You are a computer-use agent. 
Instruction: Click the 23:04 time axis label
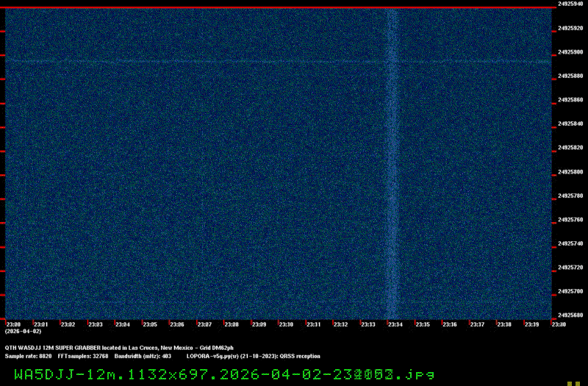coord(123,324)
